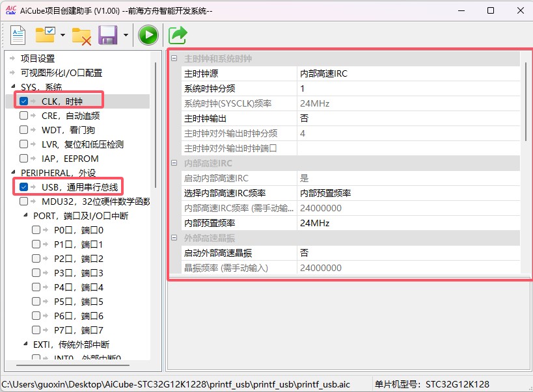Uncheck the CLK, 时钟 checkbox
Image resolution: width=533 pixels, height=392 pixels.
coord(24,101)
